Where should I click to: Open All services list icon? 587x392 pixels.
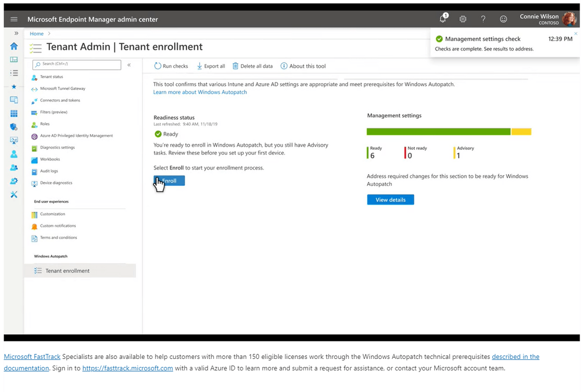click(x=14, y=73)
